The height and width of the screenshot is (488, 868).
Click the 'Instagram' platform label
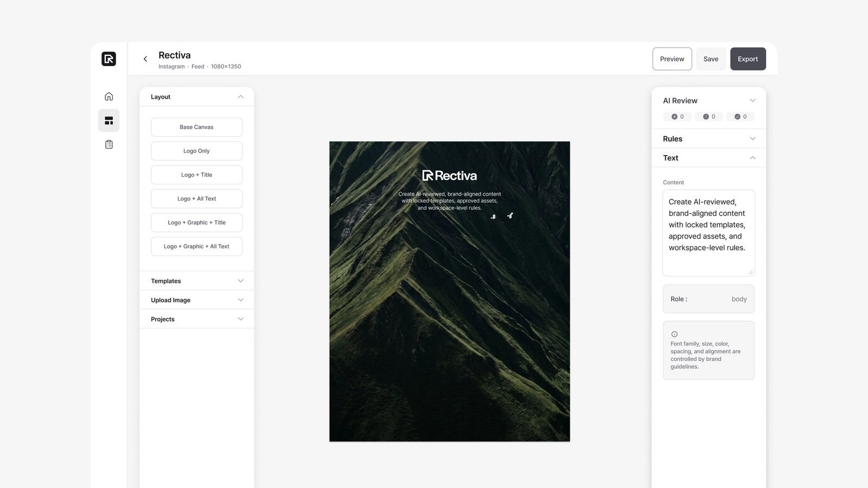point(171,67)
